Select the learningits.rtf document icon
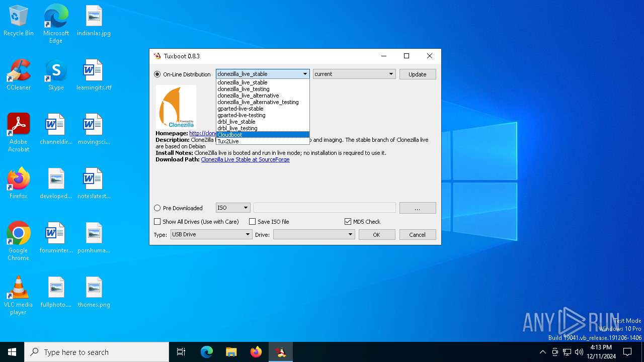644x362 pixels. [x=94, y=75]
